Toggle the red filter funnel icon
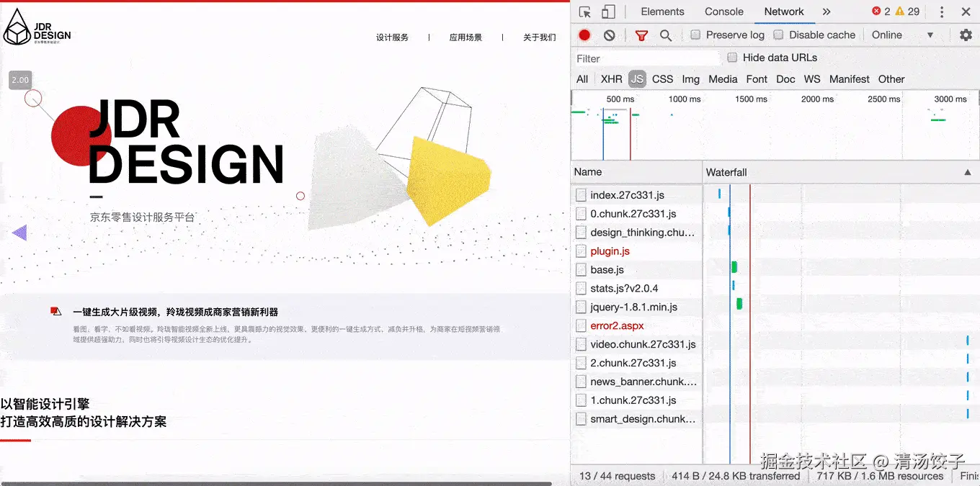 coord(641,35)
